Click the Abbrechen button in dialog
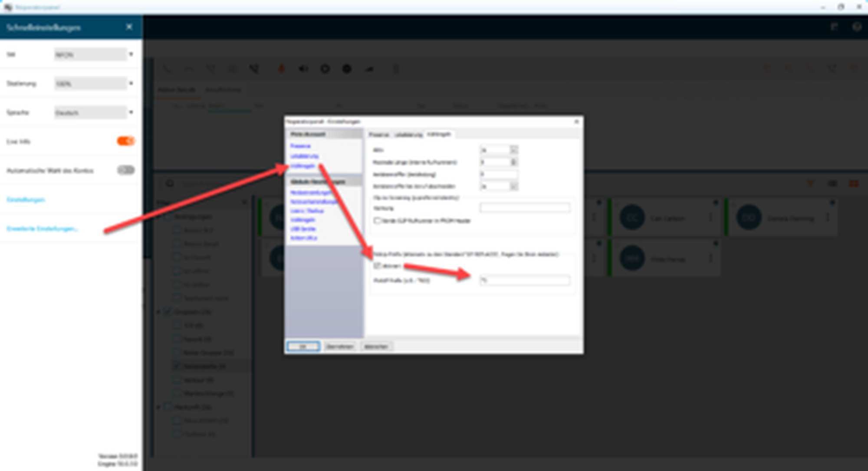The image size is (868, 471). tap(376, 346)
